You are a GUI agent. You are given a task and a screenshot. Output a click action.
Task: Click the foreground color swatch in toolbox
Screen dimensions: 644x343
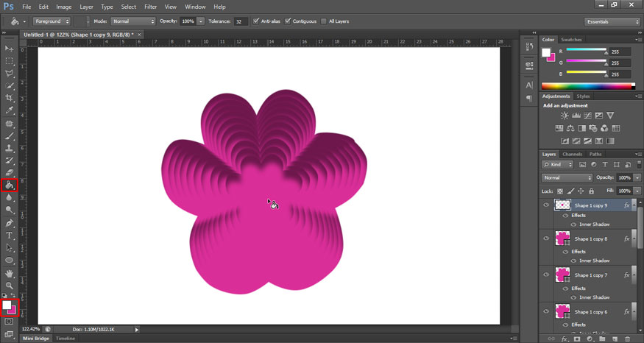point(7,305)
